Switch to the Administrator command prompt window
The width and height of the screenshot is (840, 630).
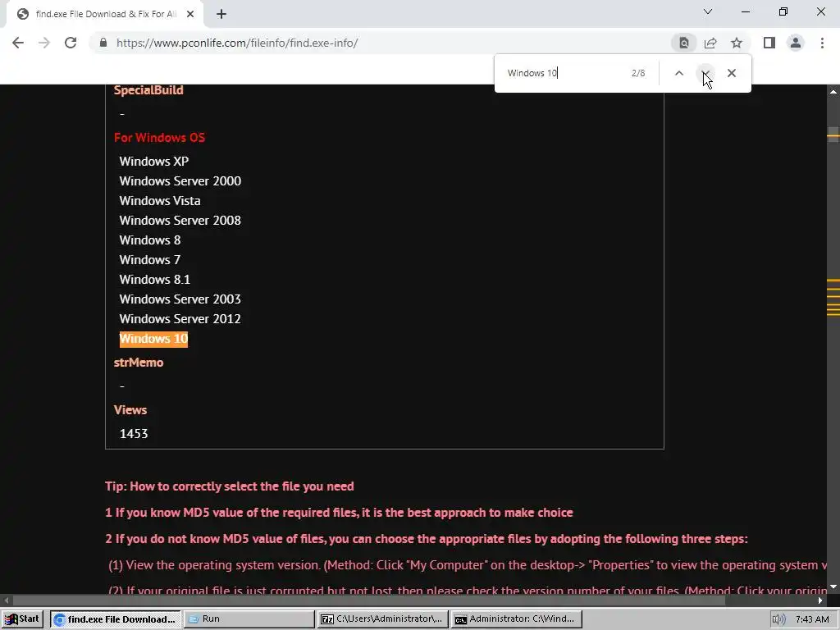[x=517, y=619]
